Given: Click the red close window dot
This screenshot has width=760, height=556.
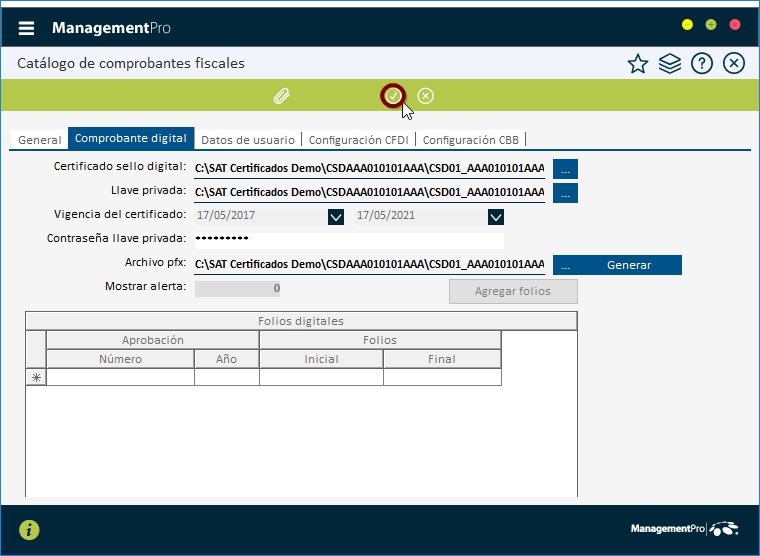Looking at the screenshot, I should click(735, 25).
